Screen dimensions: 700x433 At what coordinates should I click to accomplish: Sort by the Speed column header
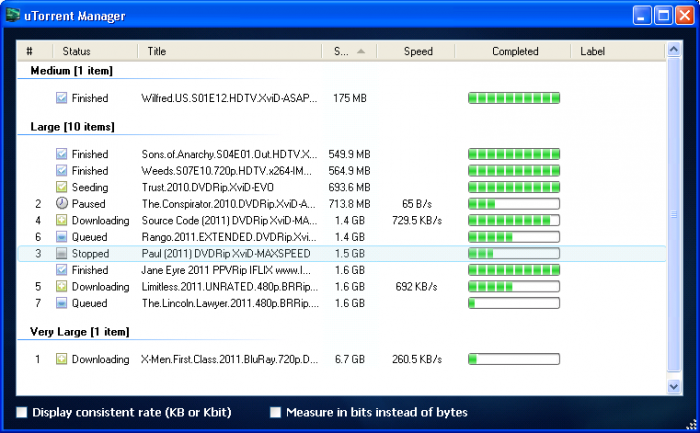click(418, 51)
